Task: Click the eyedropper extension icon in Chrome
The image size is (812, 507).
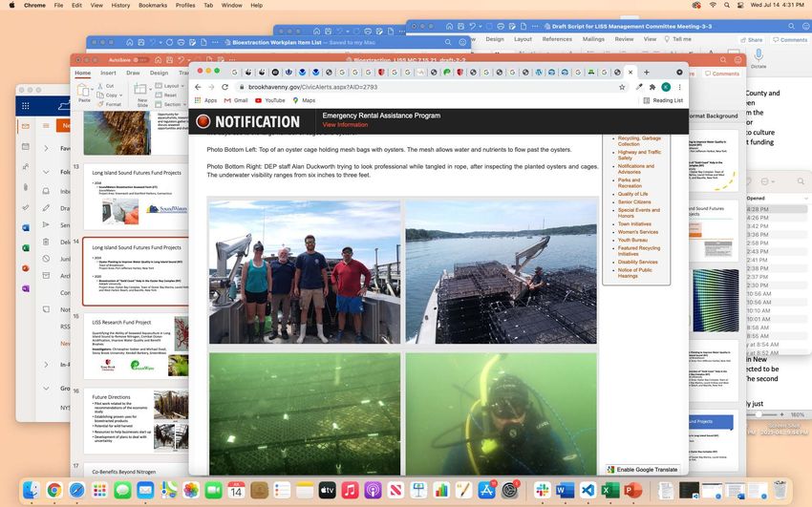Action: point(639,87)
